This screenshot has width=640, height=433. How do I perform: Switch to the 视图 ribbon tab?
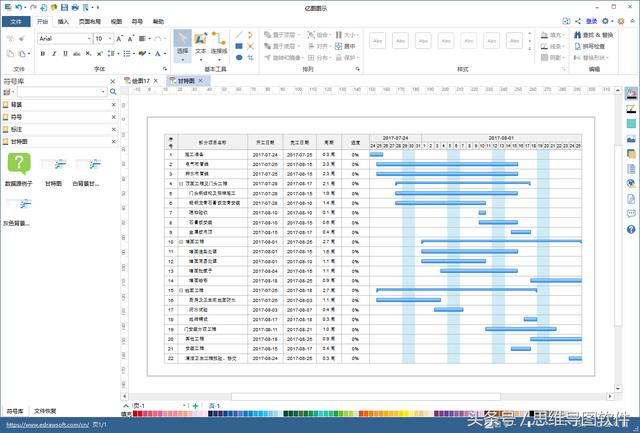pyautogui.click(x=116, y=21)
